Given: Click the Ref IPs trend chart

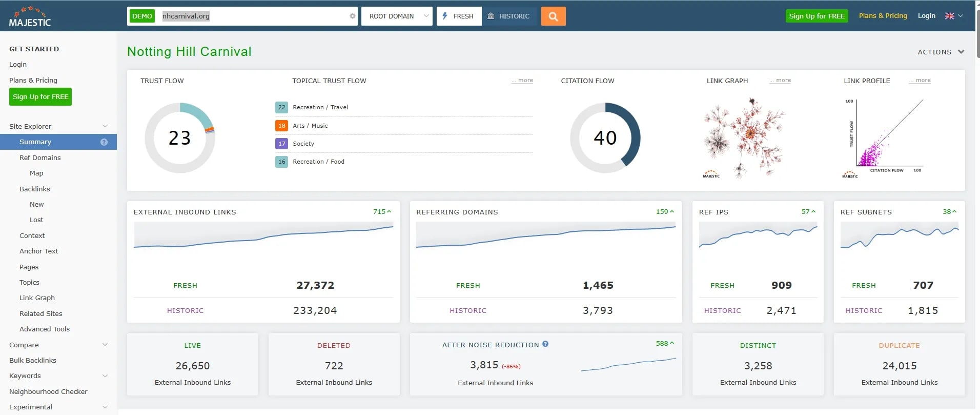Looking at the screenshot, I should (x=758, y=236).
